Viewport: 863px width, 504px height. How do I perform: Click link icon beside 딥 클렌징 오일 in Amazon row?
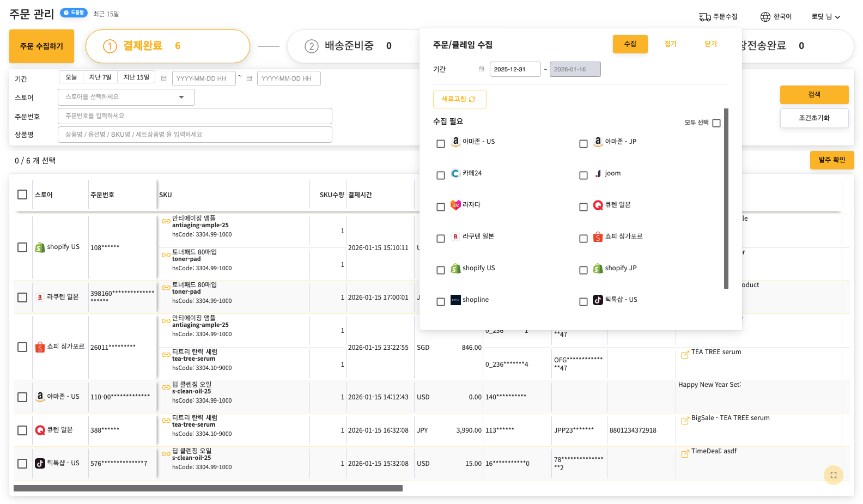pyautogui.click(x=166, y=387)
